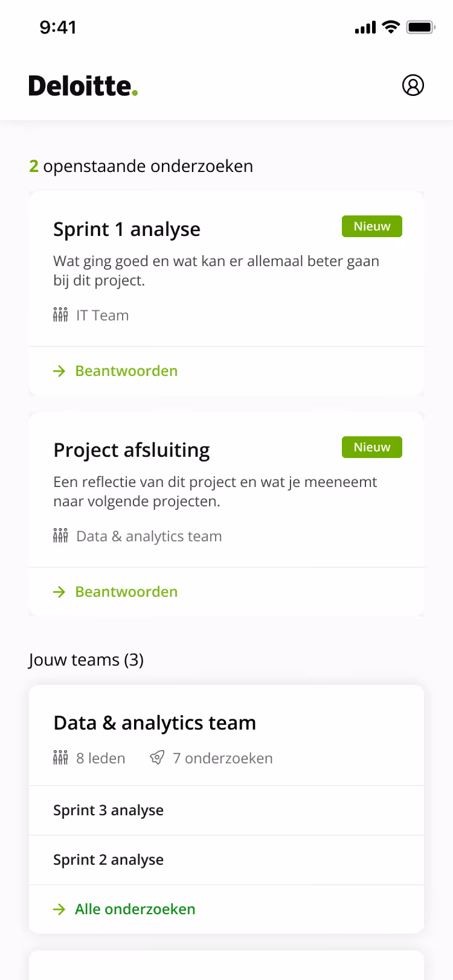Screen dimensions: 453x980
Task: Click the rocket icon beside 7 onderzoeken
Action: pyautogui.click(x=157, y=757)
